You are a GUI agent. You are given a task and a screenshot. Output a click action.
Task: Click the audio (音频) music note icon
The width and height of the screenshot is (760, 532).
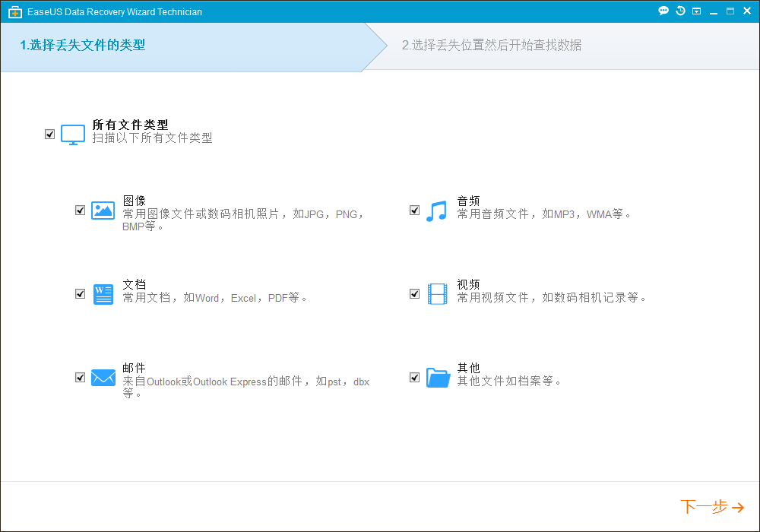437,211
